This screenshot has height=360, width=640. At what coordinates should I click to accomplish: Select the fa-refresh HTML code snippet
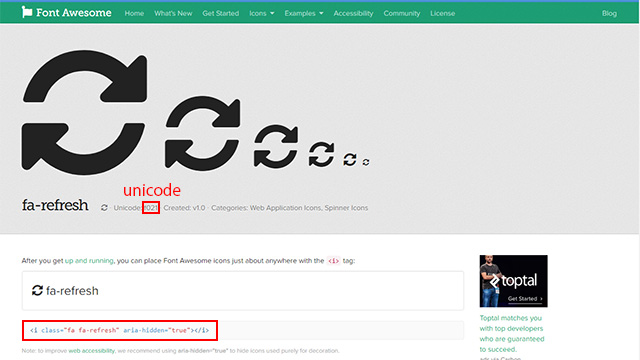[x=120, y=330]
